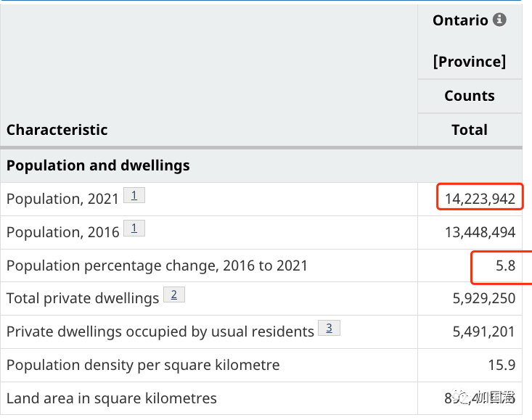Open footnote 2 next to Total private dwellings

pos(174,295)
